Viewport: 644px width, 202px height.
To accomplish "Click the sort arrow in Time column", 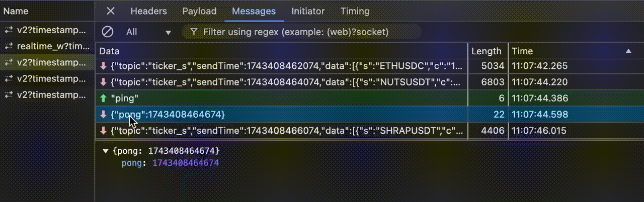I will [628, 51].
